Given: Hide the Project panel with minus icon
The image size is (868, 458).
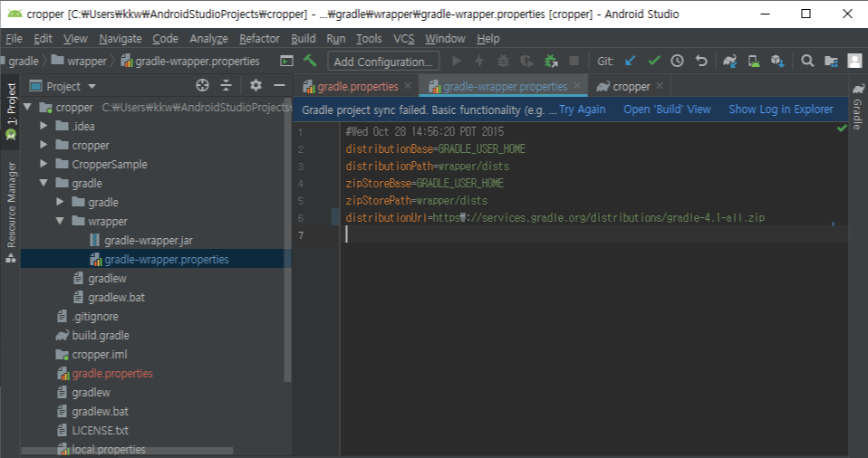Looking at the screenshot, I should 279,85.
